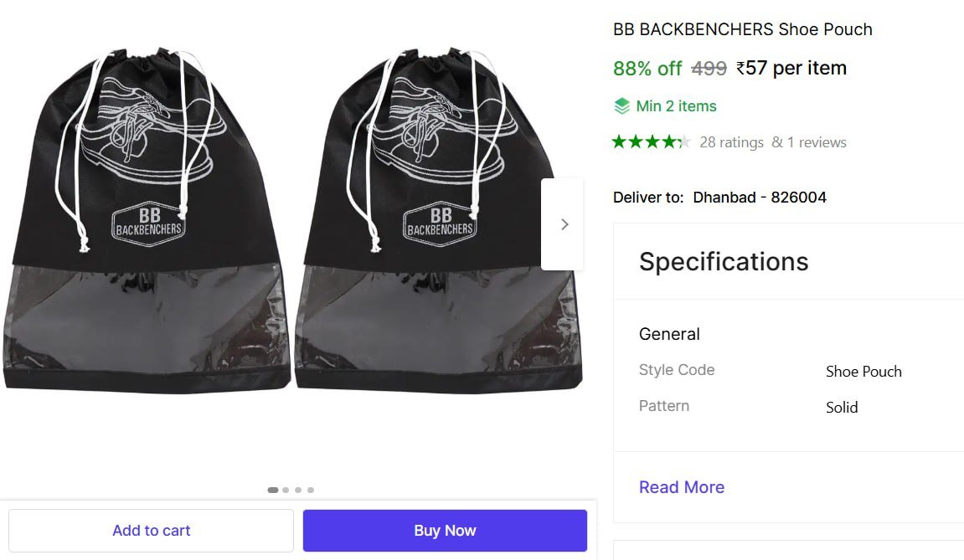Change delivery location Dhanbad - 826004
The height and width of the screenshot is (560, 964).
[x=759, y=198]
